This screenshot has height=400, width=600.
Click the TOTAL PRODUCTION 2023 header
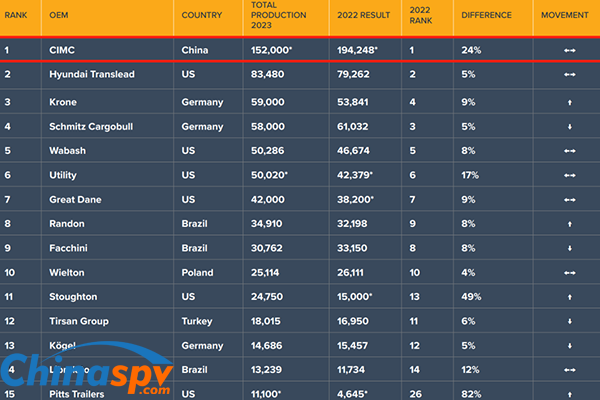point(279,15)
